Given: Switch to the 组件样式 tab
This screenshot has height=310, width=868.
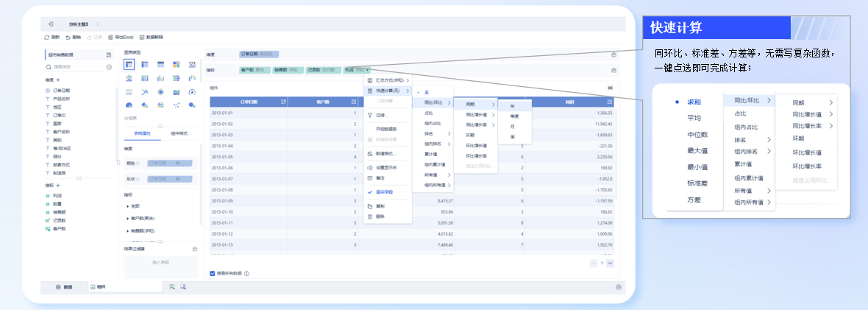Looking at the screenshot, I should click(179, 134).
